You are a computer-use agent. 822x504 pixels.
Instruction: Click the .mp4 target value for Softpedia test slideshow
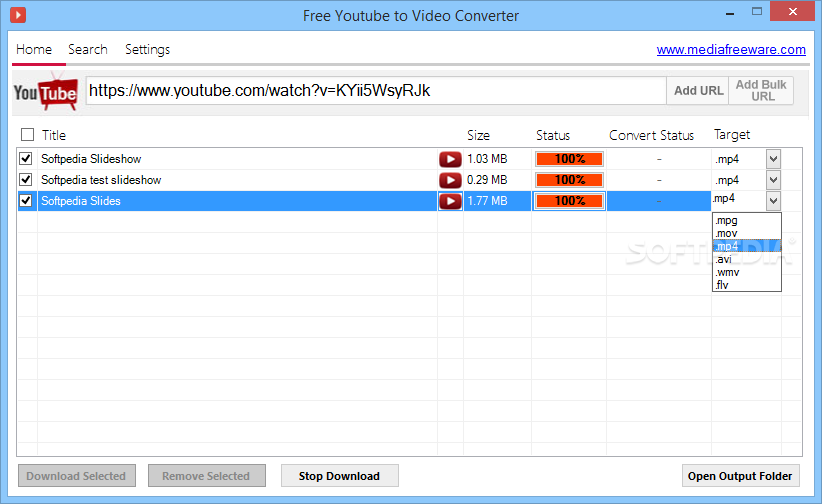pos(727,180)
